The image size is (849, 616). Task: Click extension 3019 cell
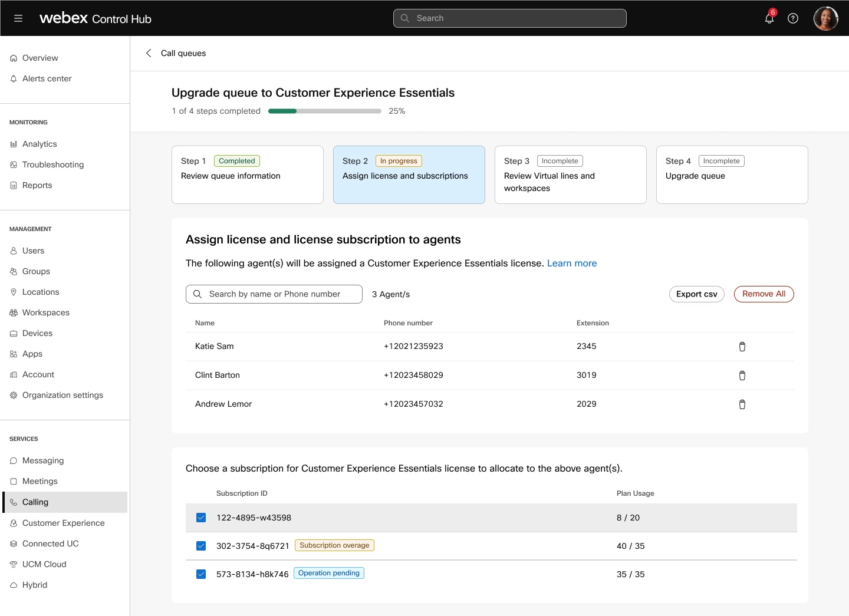[587, 375]
